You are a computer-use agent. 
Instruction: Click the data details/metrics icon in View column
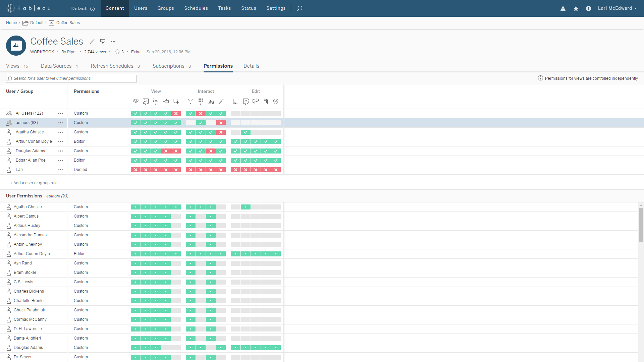(156, 101)
